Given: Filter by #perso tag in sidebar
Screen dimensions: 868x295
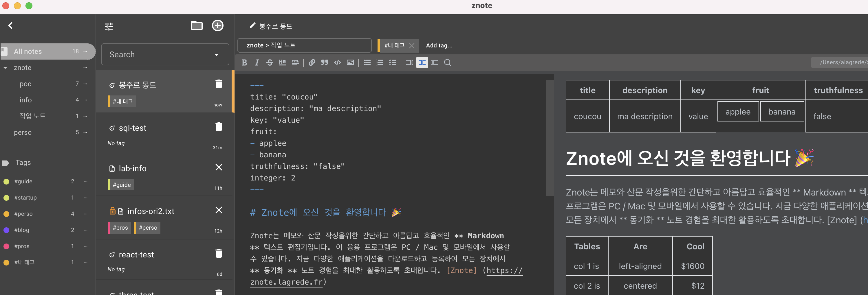Looking at the screenshot, I should click(23, 213).
